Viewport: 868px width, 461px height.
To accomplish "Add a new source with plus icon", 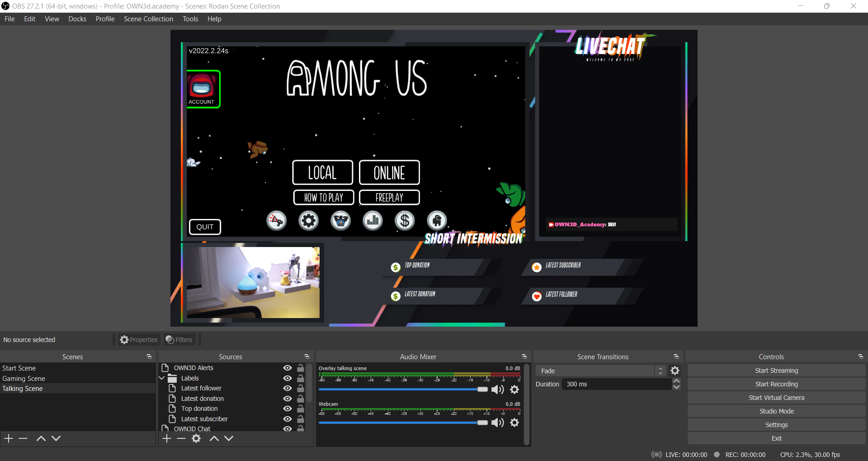I will (x=167, y=438).
